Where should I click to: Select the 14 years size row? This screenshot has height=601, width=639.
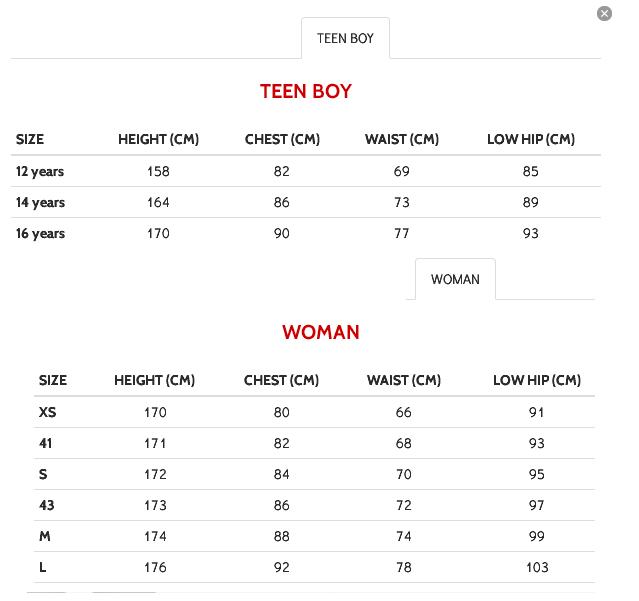click(40, 203)
